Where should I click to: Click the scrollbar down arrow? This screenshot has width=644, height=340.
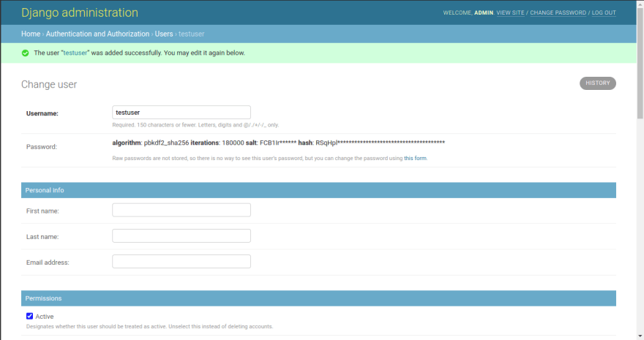tap(640, 336)
